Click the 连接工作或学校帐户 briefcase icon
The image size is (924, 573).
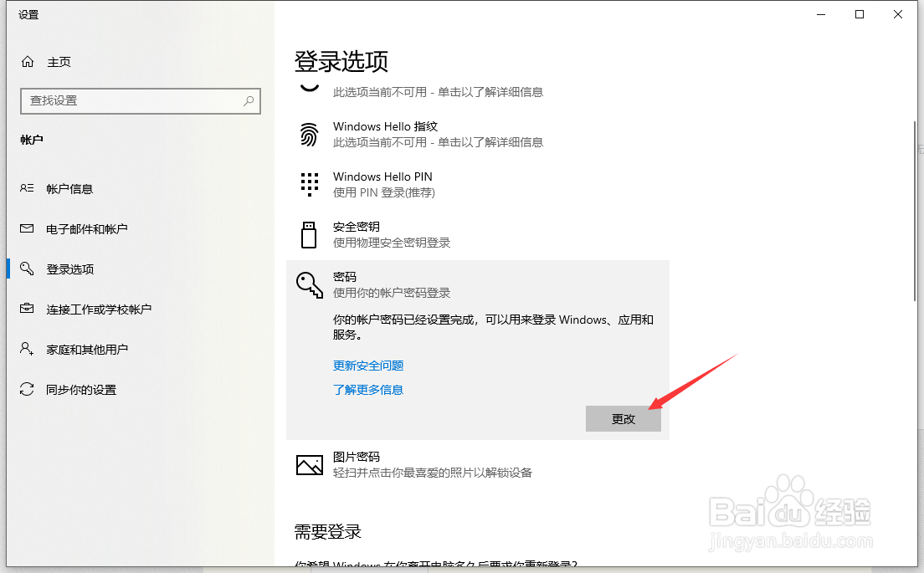[x=26, y=309]
